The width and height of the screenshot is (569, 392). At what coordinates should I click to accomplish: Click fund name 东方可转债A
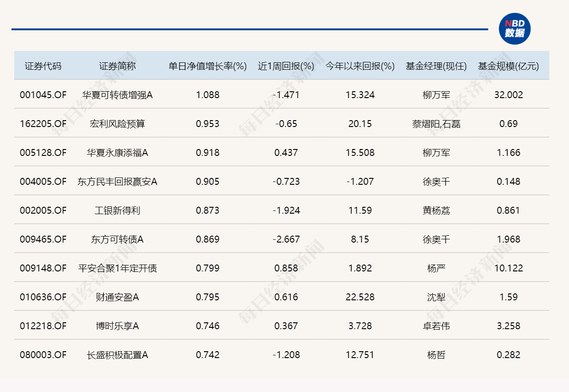117,239
